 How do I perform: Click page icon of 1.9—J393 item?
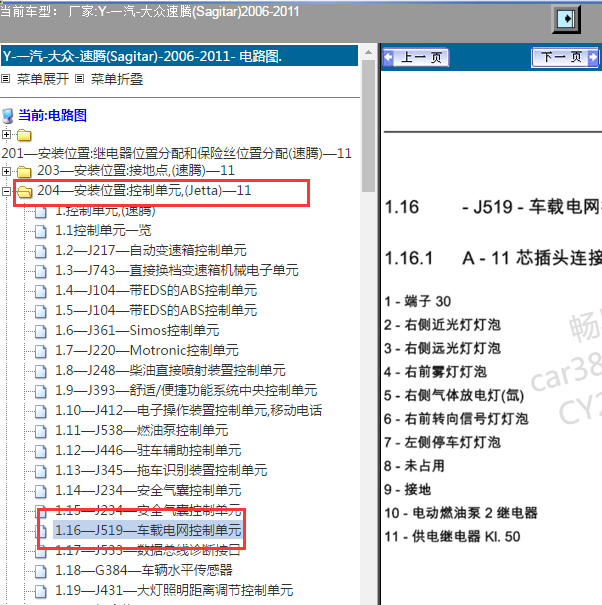click(41, 392)
